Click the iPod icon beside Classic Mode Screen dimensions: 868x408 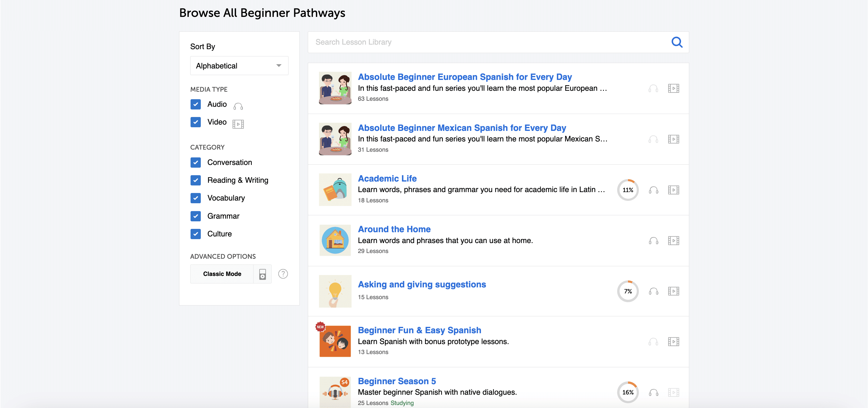click(x=263, y=274)
